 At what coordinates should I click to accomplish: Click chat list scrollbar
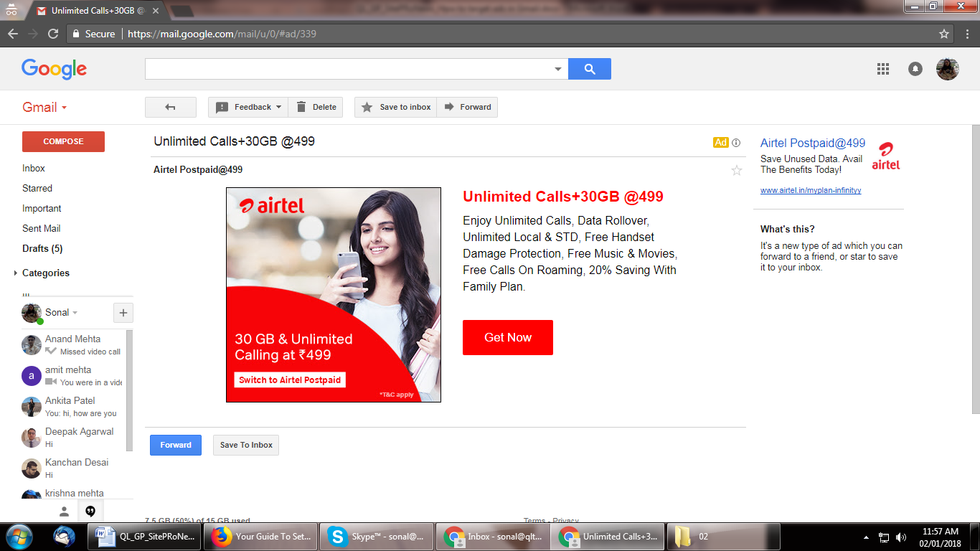point(130,390)
